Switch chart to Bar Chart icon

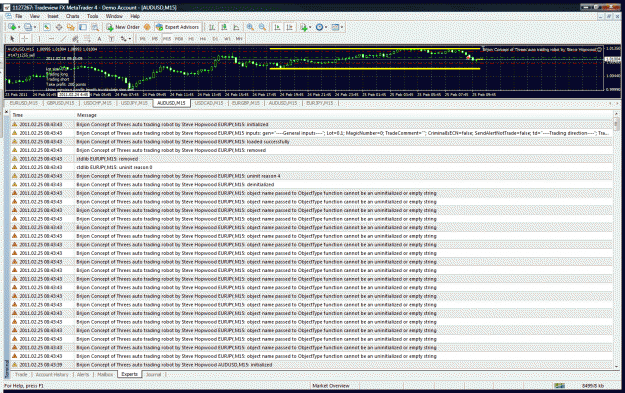click(212, 27)
